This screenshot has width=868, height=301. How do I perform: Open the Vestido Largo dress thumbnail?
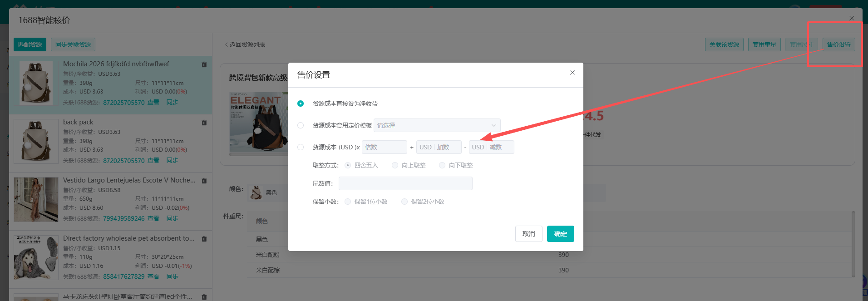tap(36, 200)
